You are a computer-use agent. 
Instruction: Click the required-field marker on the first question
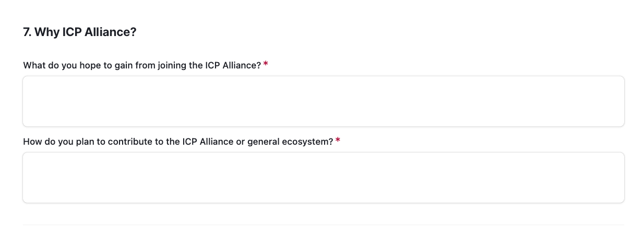tap(266, 65)
